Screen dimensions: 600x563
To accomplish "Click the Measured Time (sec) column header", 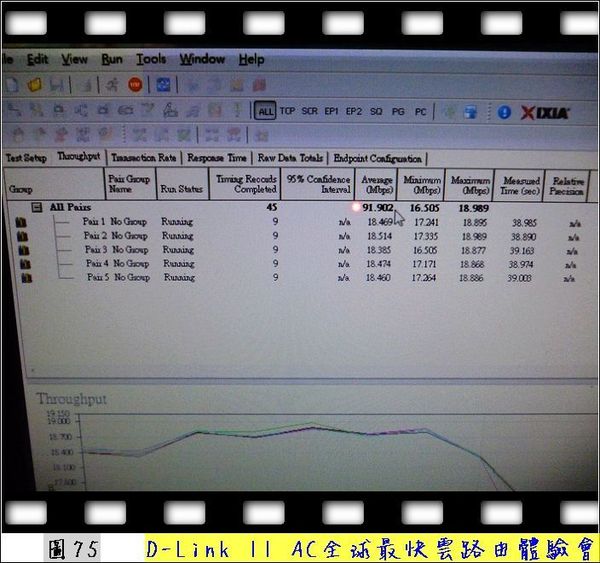I will [519, 185].
